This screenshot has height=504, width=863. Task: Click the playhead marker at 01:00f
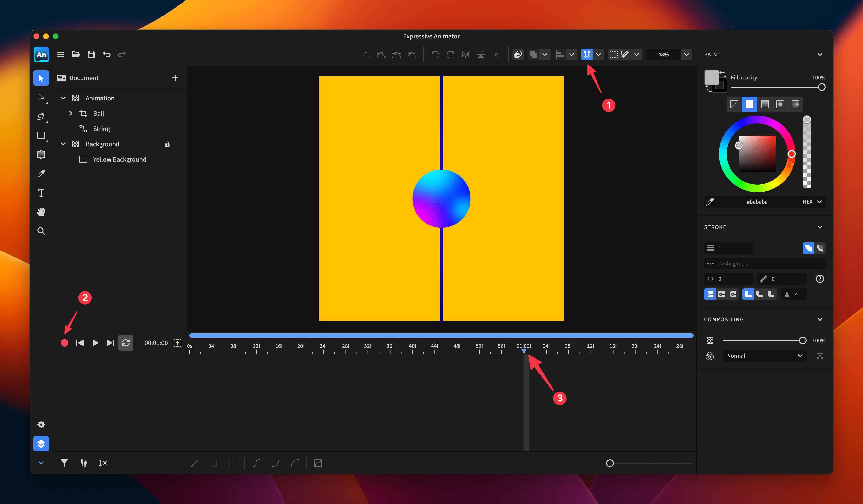[x=524, y=351]
